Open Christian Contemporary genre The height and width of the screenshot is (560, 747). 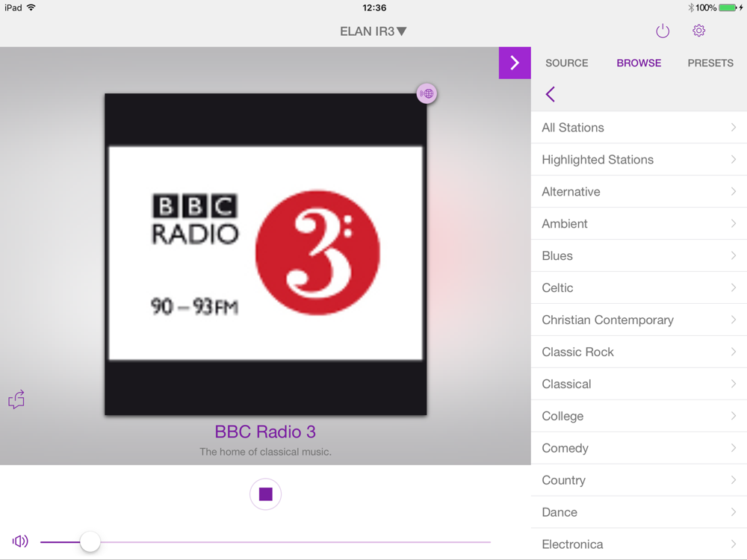639,320
